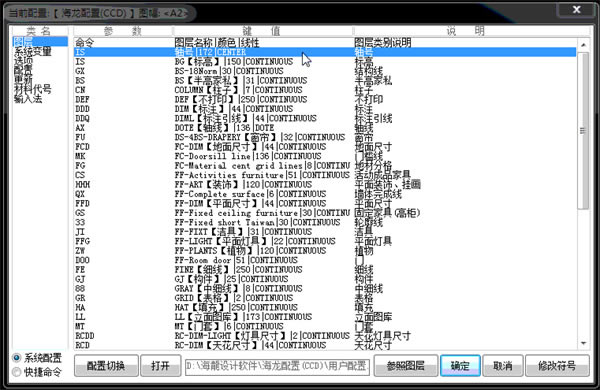Click the 键值 column header
Image resolution: width=600 pixels, height=390 pixels.
[262, 31]
